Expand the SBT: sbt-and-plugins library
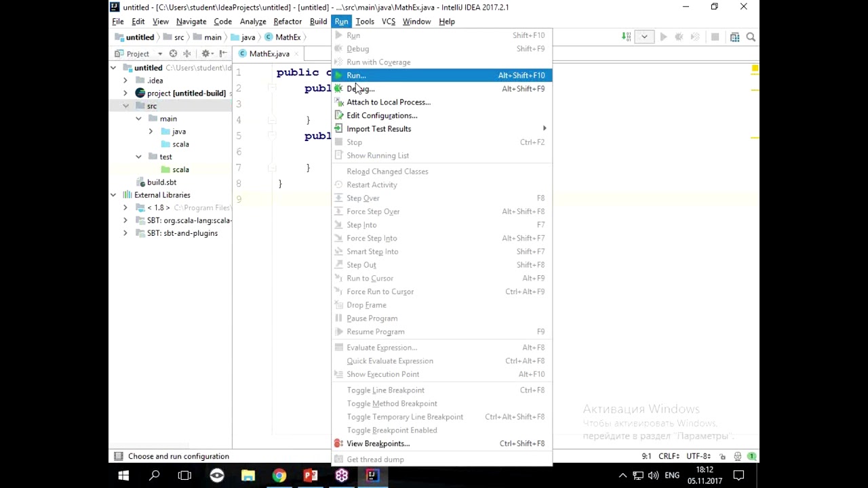The image size is (868, 488). (x=125, y=233)
